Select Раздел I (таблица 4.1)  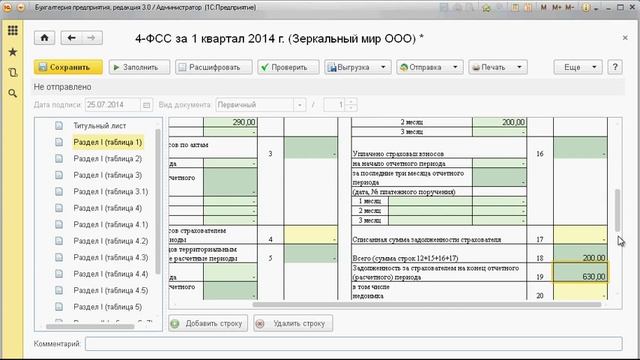click(x=111, y=224)
